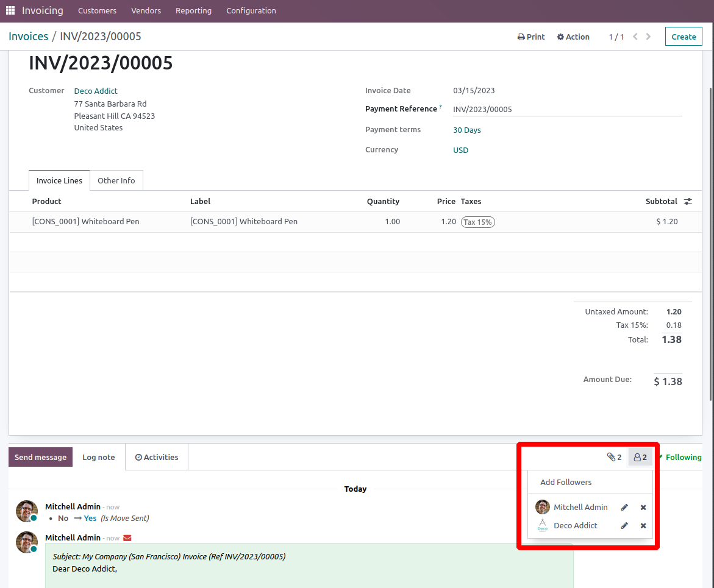This screenshot has height=588, width=714.
Task: Click the line subtotal $ 1.20
Action: click(x=666, y=222)
